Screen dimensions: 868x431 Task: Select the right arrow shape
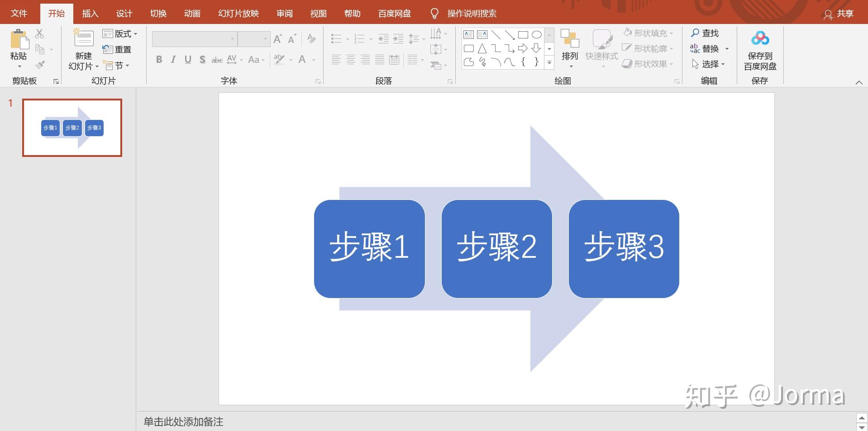tap(523, 48)
